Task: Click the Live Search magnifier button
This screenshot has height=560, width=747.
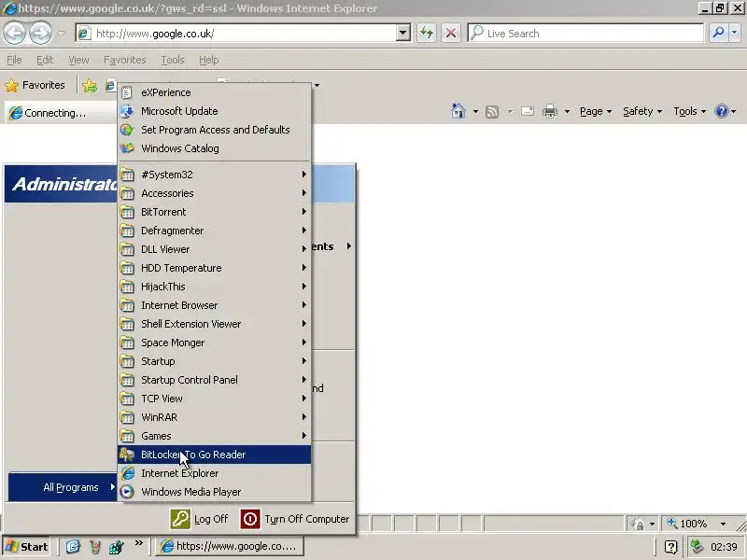Action: click(x=717, y=33)
